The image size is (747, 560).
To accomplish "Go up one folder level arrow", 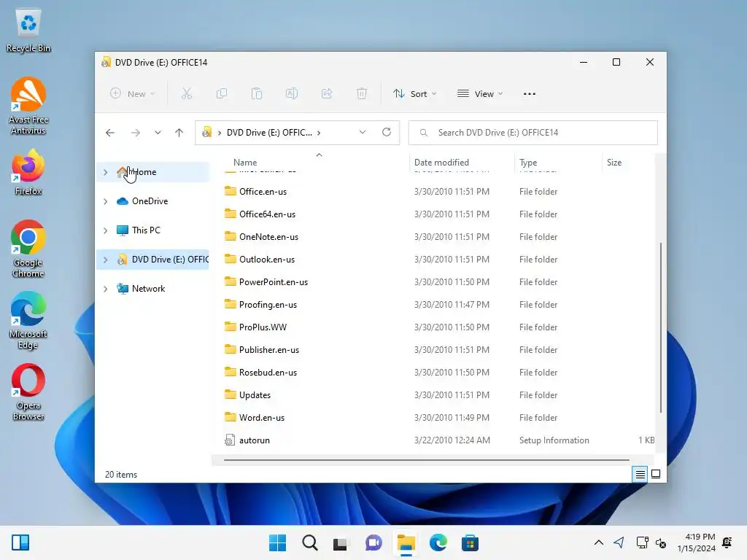I will tap(179, 133).
